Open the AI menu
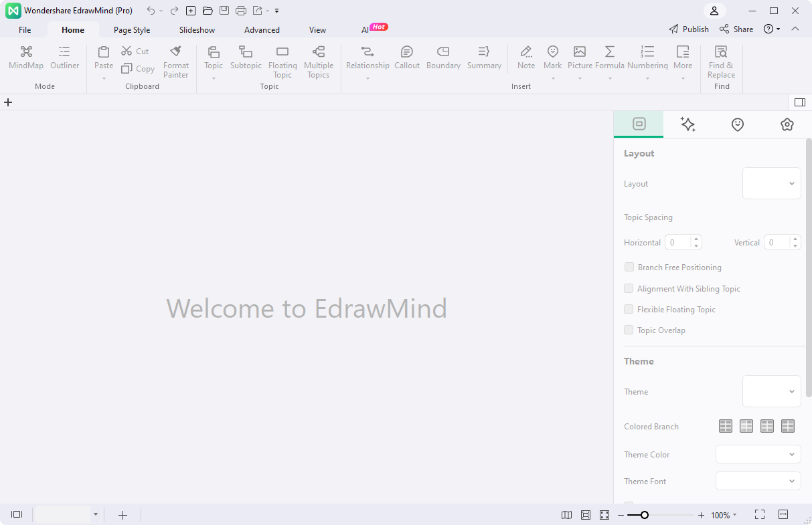The width and height of the screenshot is (812, 525). (x=366, y=29)
